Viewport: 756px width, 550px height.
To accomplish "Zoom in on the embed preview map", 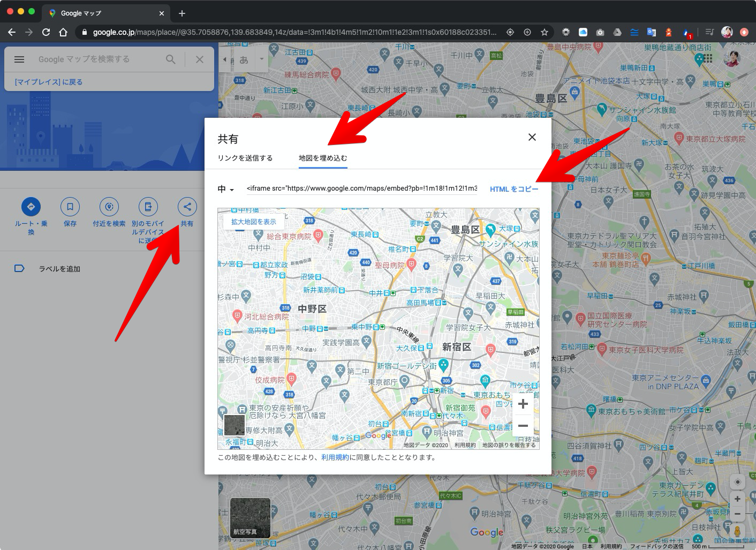I will (x=523, y=404).
